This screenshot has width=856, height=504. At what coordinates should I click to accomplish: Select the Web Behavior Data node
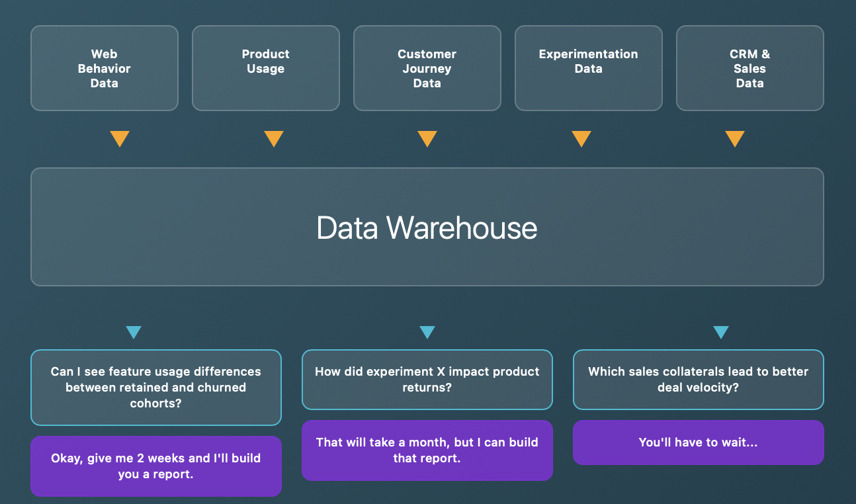(104, 67)
